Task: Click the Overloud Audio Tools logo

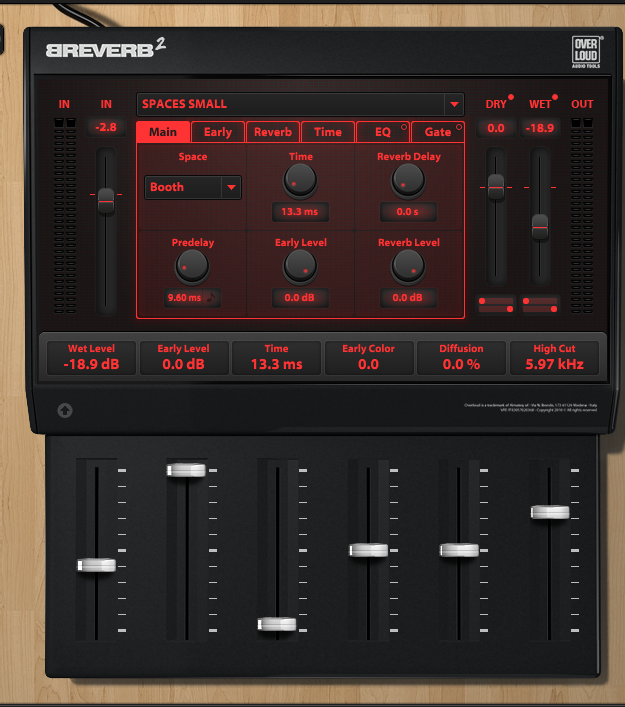Action: (586, 52)
